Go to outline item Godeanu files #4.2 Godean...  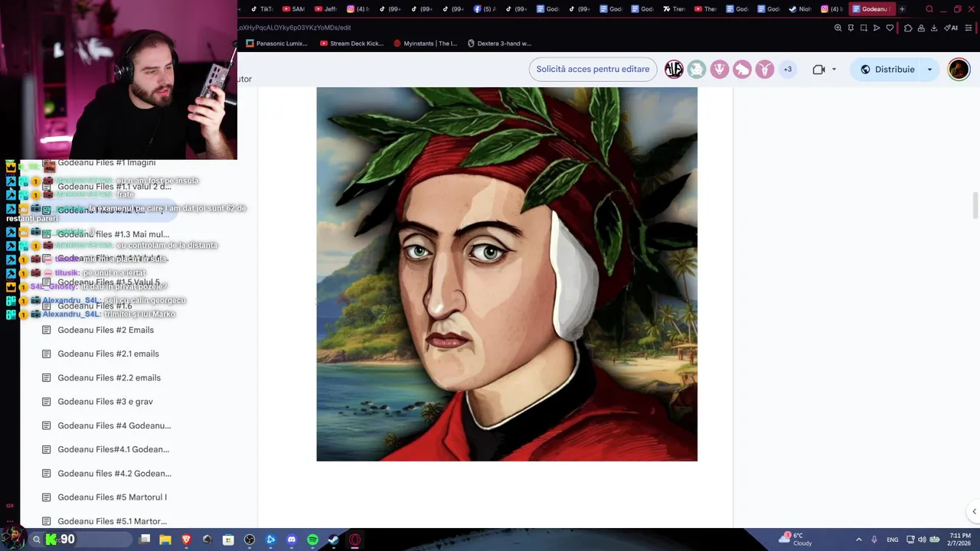point(114,474)
